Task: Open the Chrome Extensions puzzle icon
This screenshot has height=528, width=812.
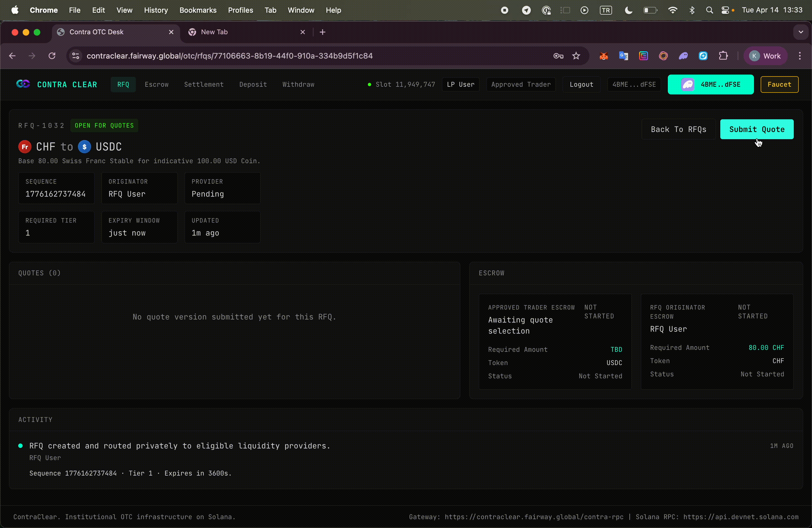Action: (x=723, y=56)
